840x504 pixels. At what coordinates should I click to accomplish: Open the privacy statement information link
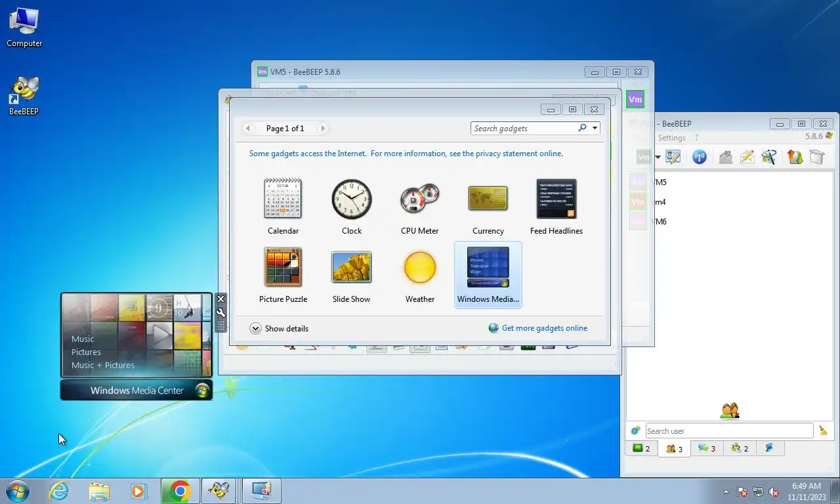pyautogui.click(x=406, y=154)
